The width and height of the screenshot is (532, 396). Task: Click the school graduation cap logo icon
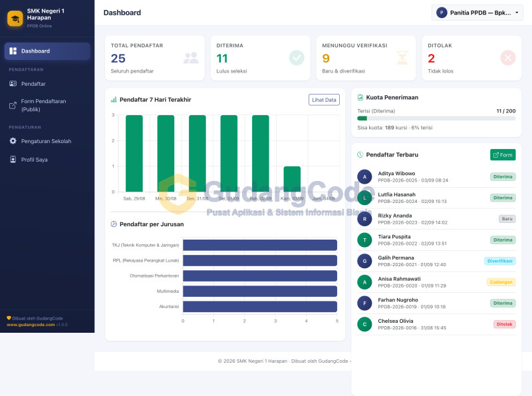click(15, 19)
